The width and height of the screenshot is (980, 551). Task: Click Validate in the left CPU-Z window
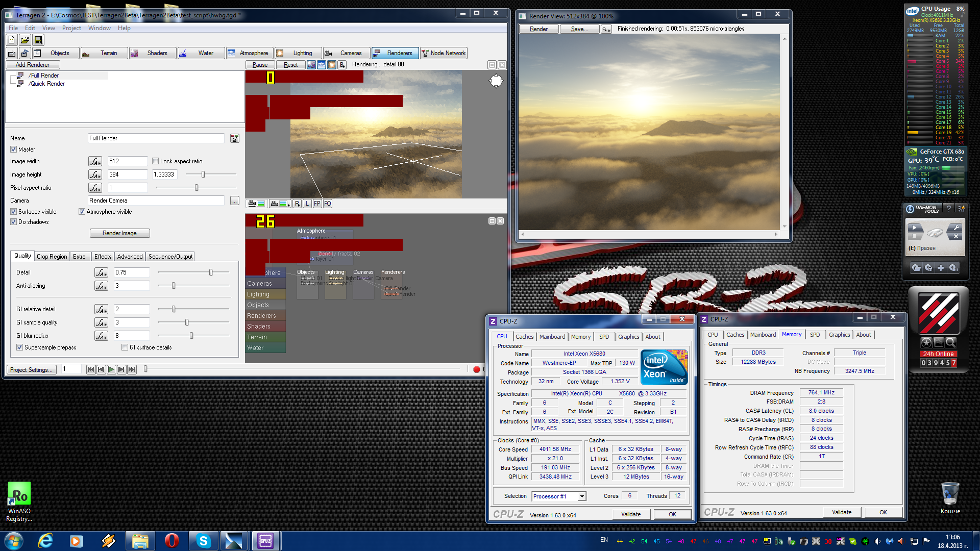[x=631, y=514]
